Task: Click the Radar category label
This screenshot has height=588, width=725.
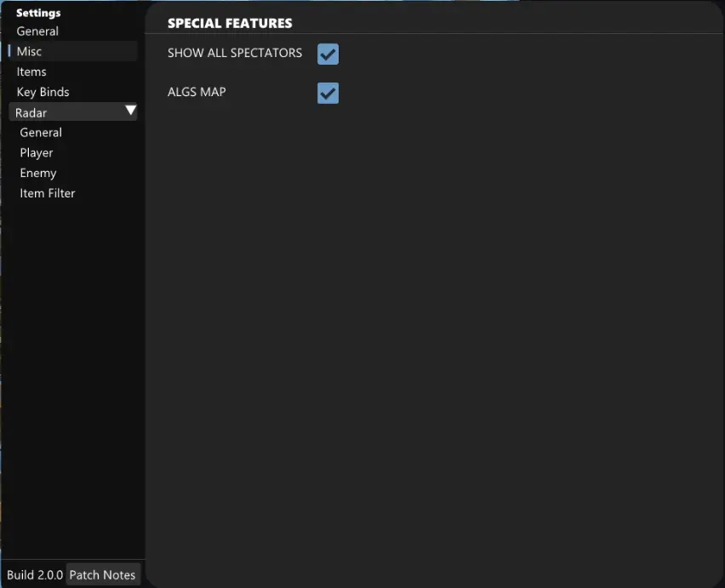Action: tap(31, 112)
